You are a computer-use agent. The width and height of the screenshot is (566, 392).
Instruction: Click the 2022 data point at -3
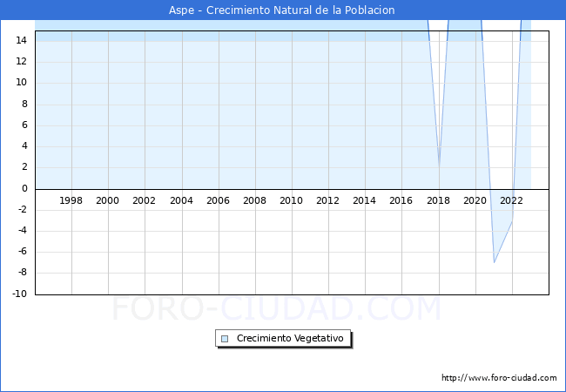click(x=512, y=220)
